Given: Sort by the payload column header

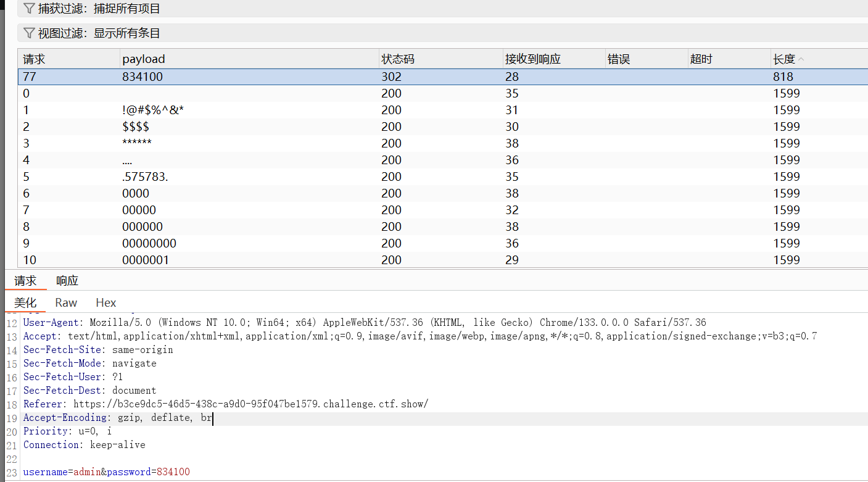Looking at the screenshot, I should click(144, 59).
